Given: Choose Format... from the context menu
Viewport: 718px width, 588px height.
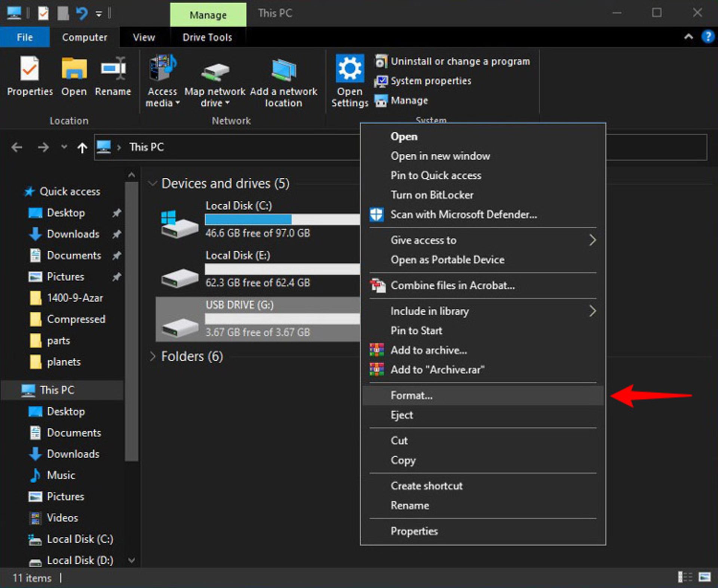Looking at the screenshot, I should click(411, 395).
